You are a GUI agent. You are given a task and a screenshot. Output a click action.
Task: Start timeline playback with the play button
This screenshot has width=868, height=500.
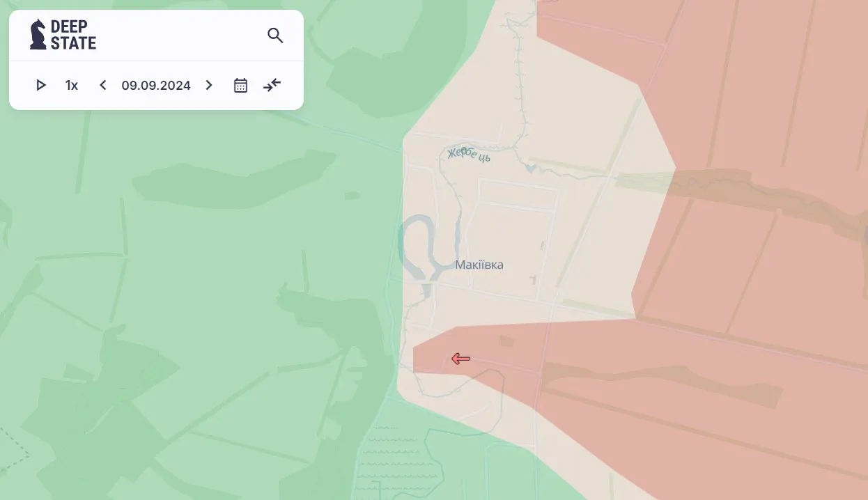click(x=41, y=85)
